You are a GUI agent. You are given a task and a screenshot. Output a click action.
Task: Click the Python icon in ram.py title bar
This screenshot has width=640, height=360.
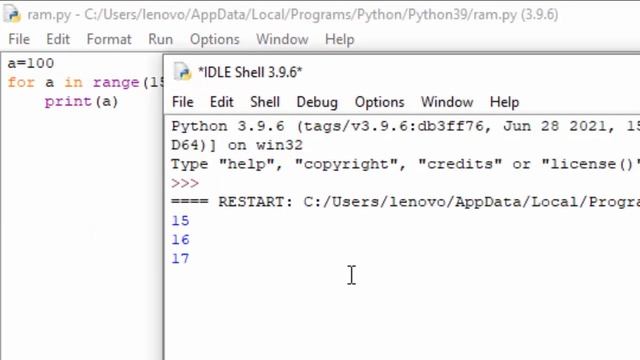[x=12, y=14]
